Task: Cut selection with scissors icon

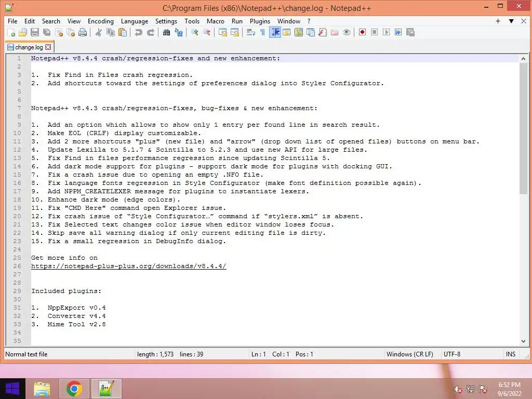Action: [x=98, y=32]
